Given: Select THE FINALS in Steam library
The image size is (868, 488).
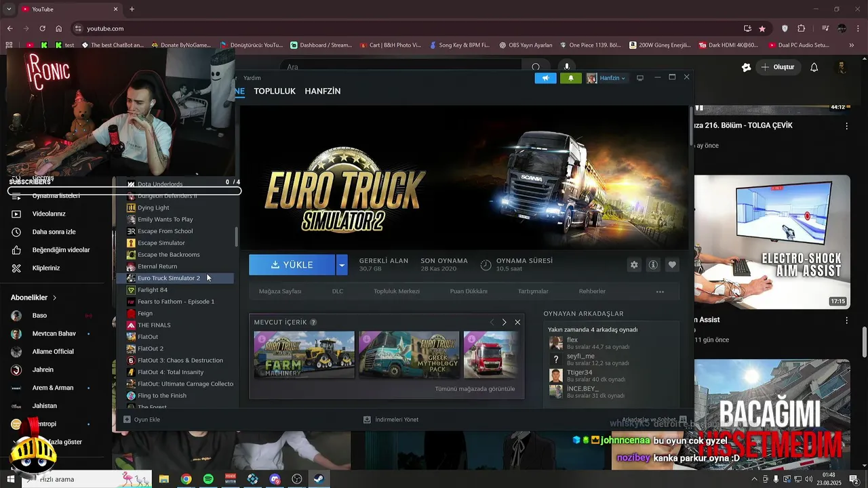Looking at the screenshot, I should click(x=154, y=325).
